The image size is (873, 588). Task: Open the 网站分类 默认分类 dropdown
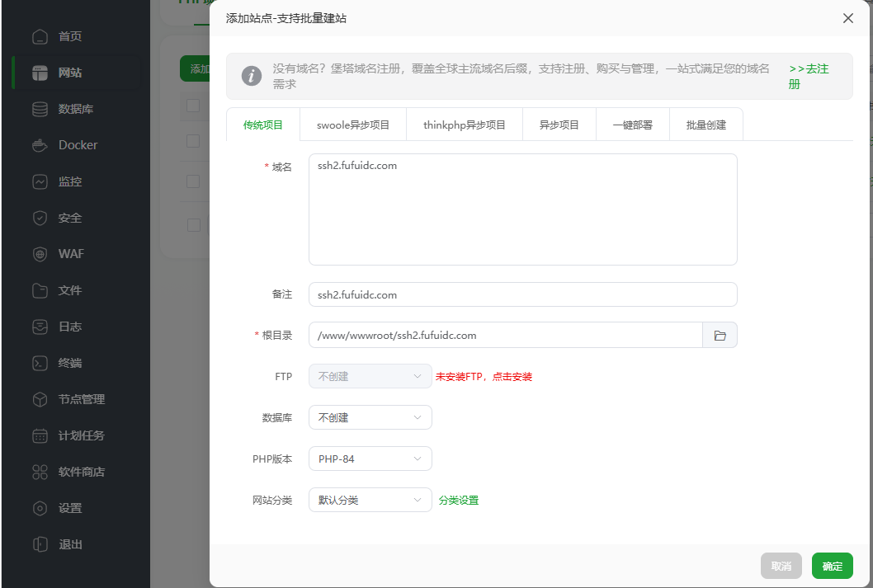[x=370, y=500]
